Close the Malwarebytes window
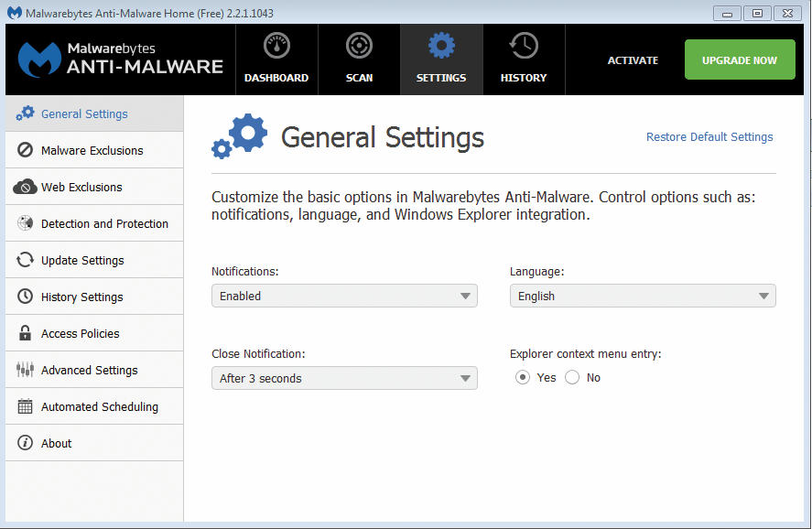The image size is (812, 529). click(x=787, y=13)
